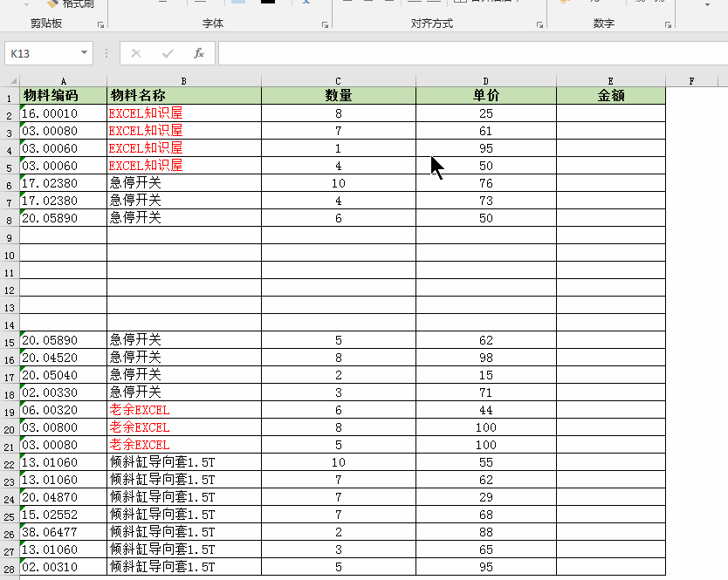The image size is (728, 580).
Task: Click the 物料名称 header cell
Action: coord(184,96)
